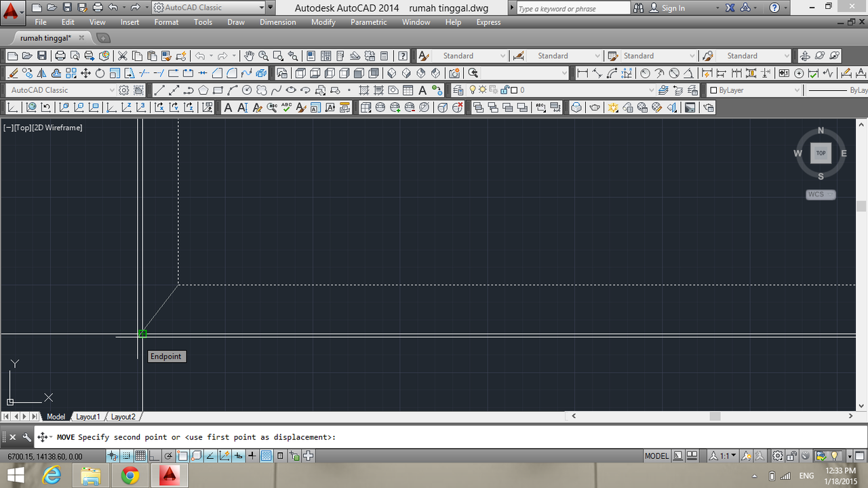This screenshot has height=488, width=868.
Task: Toggle Object Snap in status bar
Action: [x=182, y=456]
